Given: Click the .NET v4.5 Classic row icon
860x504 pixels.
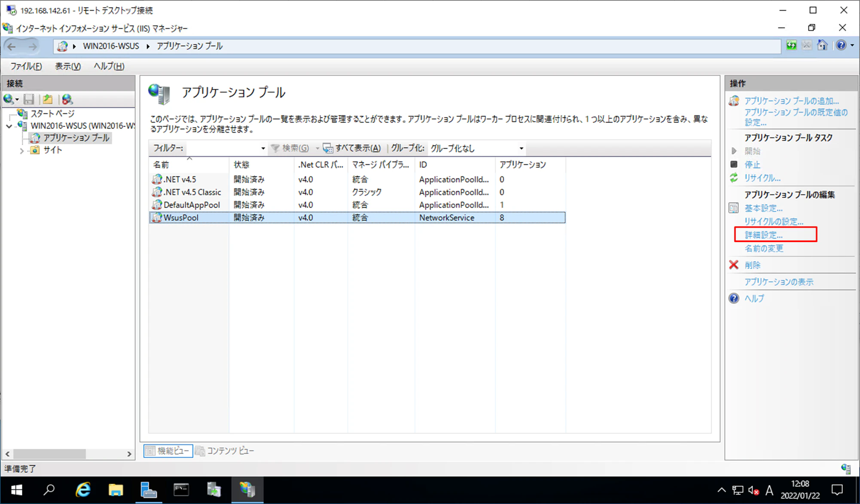Looking at the screenshot, I should (x=157, y=192).
